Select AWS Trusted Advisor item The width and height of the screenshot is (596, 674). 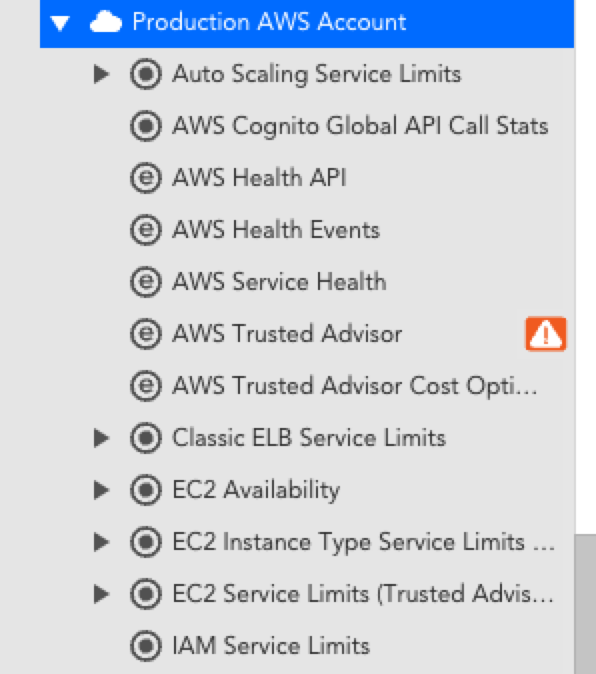point(287,334)
